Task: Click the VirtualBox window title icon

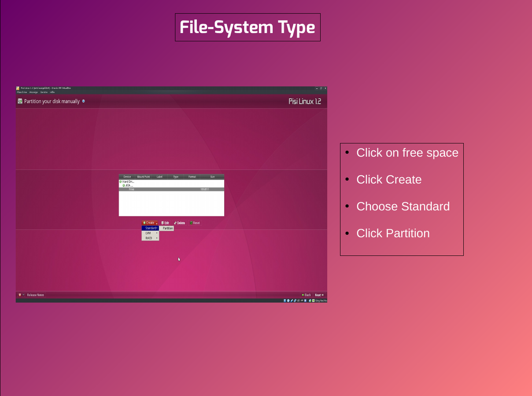Action: coord(18,88)
